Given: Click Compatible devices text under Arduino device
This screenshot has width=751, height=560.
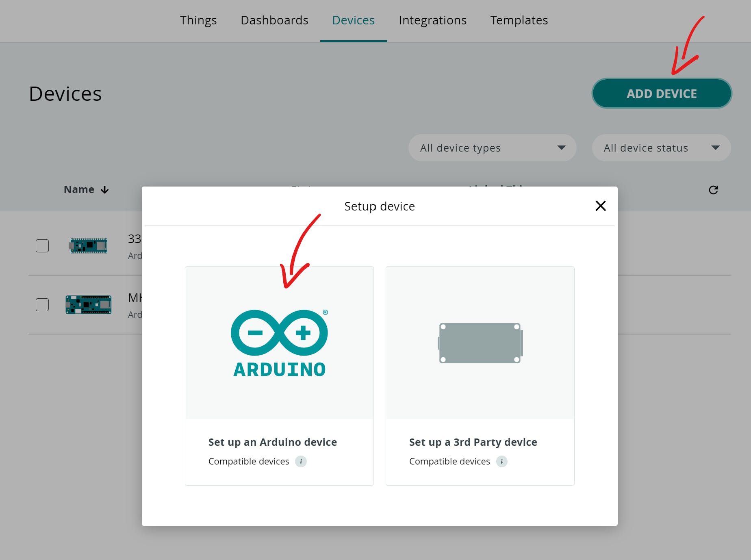Looking at the screenshot, I should coord(249,462).
